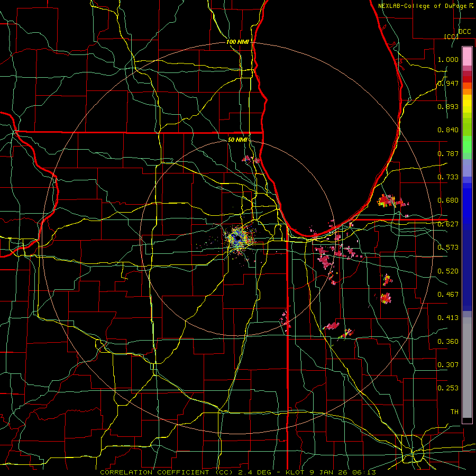Viewport: 476px width, 476px height.
Task: Click the multicolored clutter cluster at radar center
Action: 239,237
